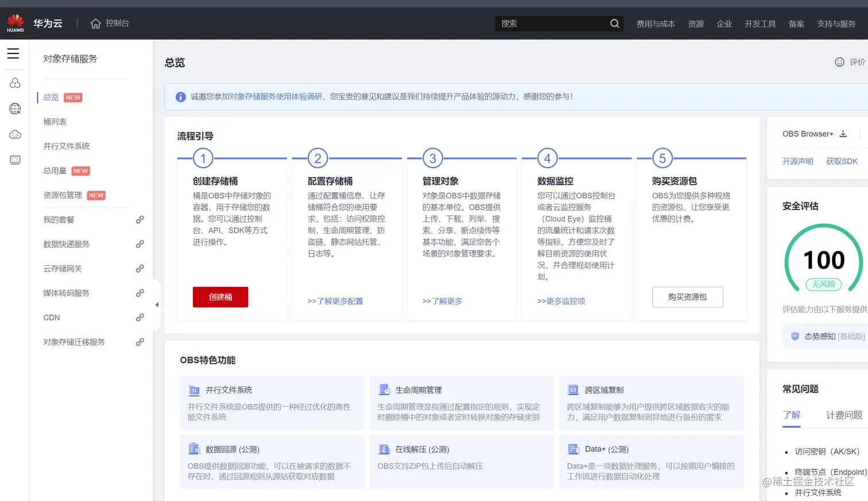868x501 pixels.
Task: Click the 在线解压 feature icon
Action: 384,449
